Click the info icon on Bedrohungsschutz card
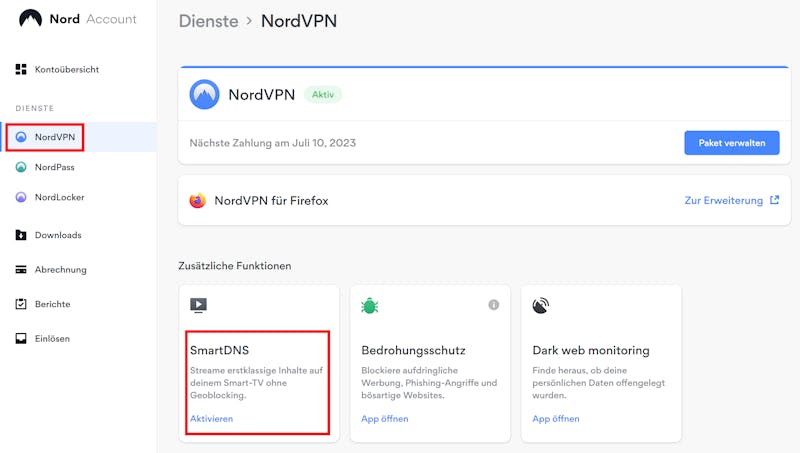Image resolution: width=800 pixels, height=453 pixels. (493, 305)
